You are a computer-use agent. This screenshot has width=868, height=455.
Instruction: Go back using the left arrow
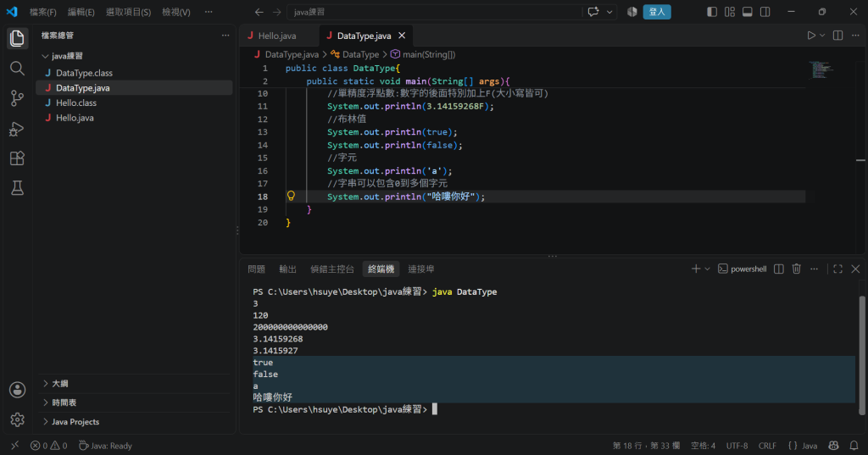[259, 12]
